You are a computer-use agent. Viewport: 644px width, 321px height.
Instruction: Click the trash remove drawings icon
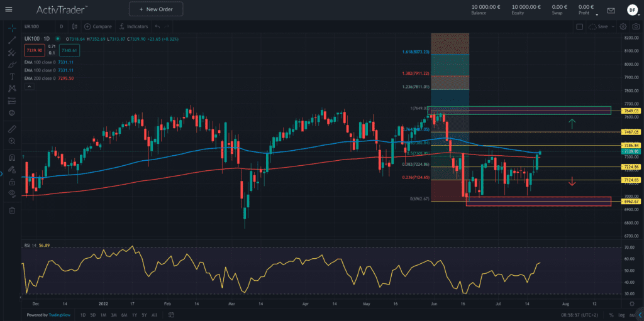coord(12,210)
